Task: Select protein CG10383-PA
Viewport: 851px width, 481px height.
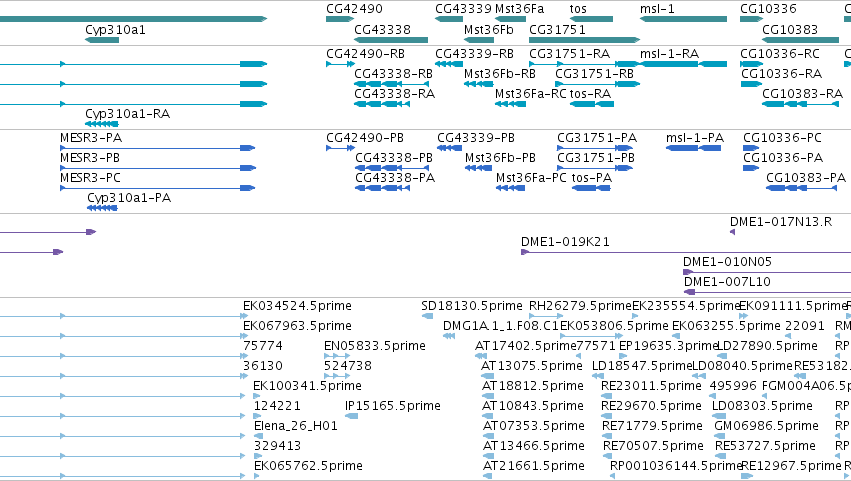Action: pyautogui.click(x=806, y=178)
